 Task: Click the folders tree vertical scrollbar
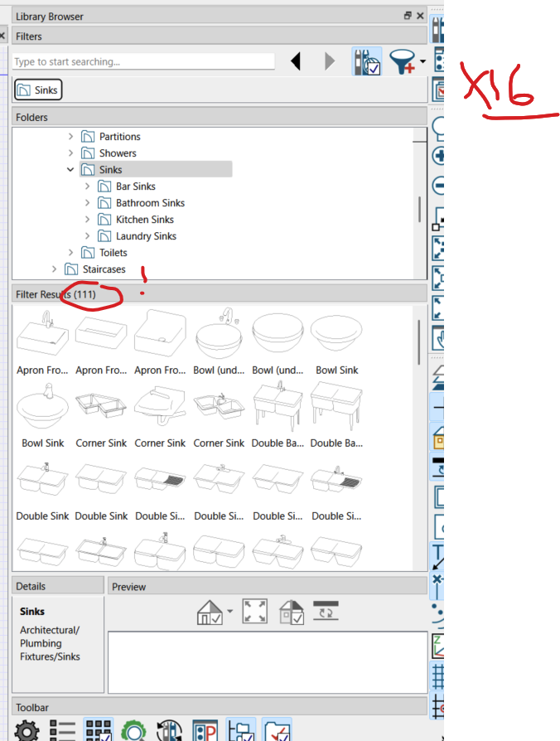pyautogui.click(x=419, y=210)
